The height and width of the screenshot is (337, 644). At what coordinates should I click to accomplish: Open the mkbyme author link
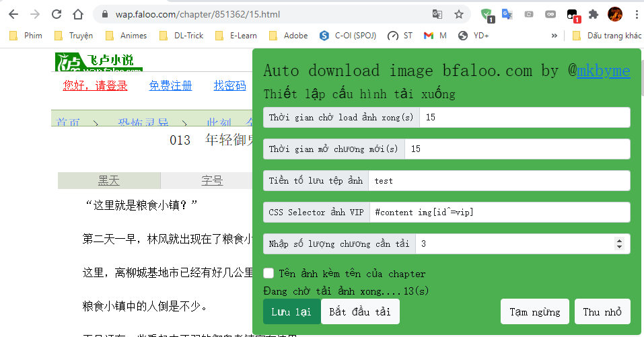[x=603, y=71]
